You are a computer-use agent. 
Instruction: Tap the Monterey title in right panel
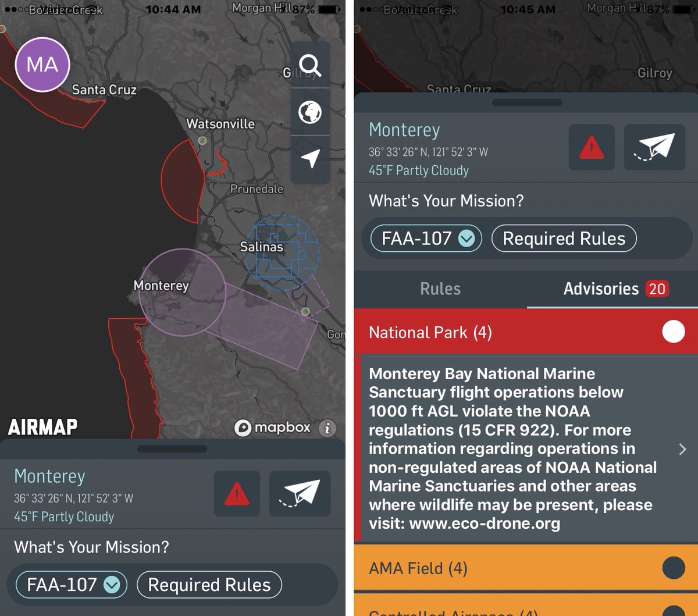pyautogui.click(x=405, y=130)
